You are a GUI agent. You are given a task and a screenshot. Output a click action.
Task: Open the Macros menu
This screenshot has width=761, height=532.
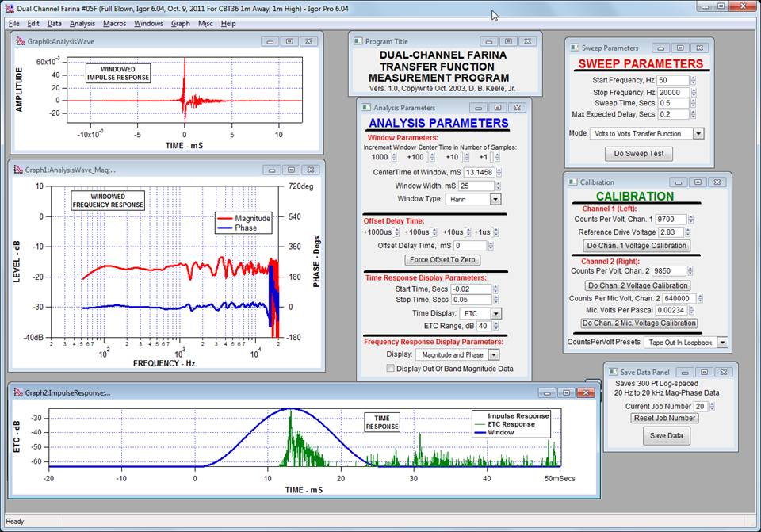point(114,23)
